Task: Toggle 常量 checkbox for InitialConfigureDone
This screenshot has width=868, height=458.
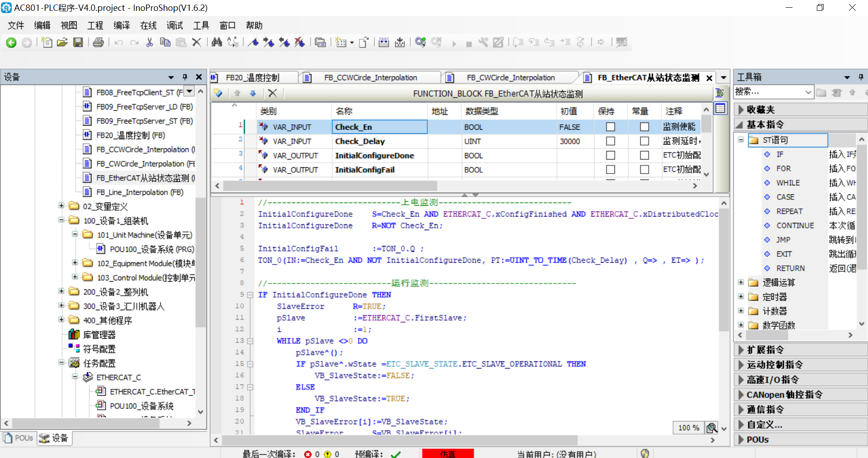Action: [644, 156]
